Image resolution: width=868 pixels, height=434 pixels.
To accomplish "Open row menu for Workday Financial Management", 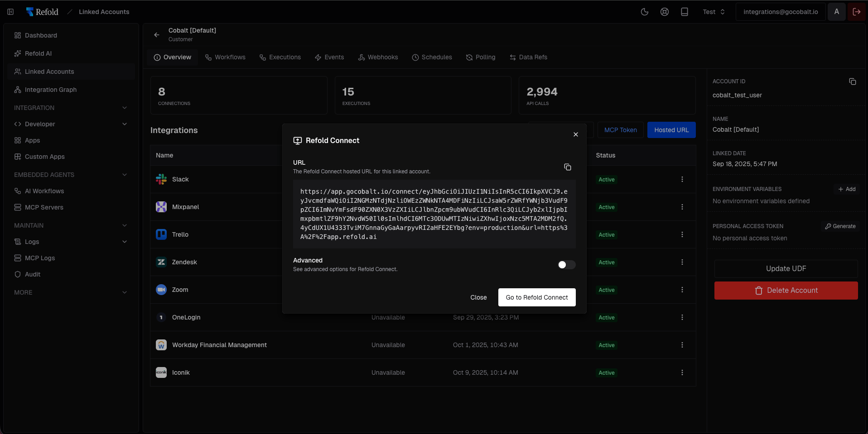I will (682, 345).
